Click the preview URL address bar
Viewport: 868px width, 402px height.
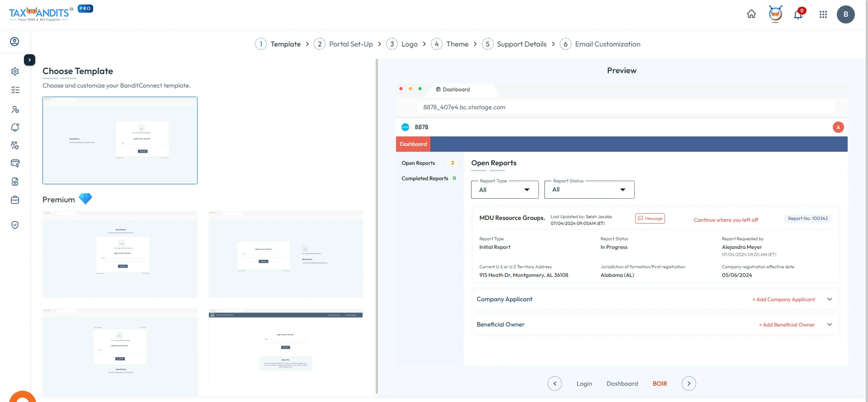click(626, 107)
